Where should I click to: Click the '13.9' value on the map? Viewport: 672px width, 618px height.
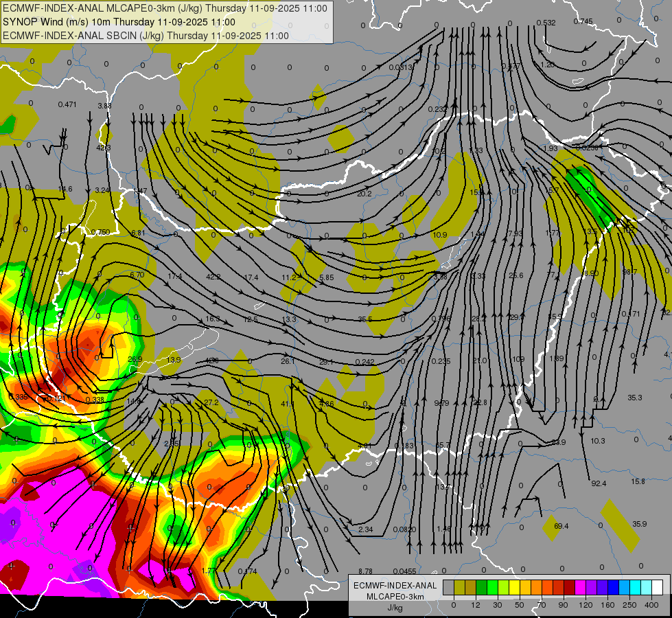[174, 359]
